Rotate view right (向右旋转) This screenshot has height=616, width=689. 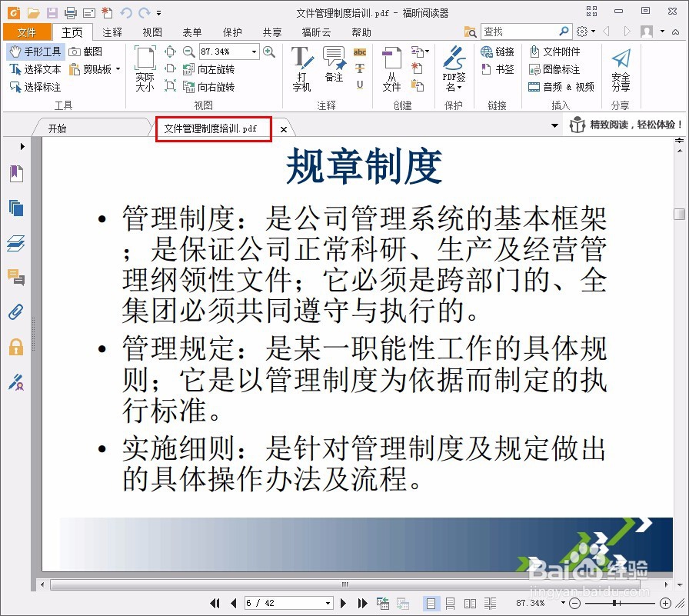click(x=208, y=87)
